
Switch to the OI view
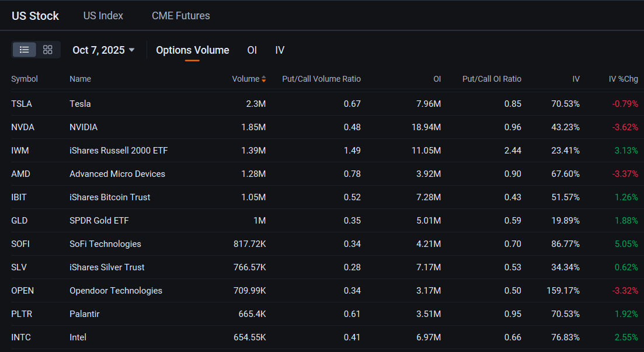point(252,50)
